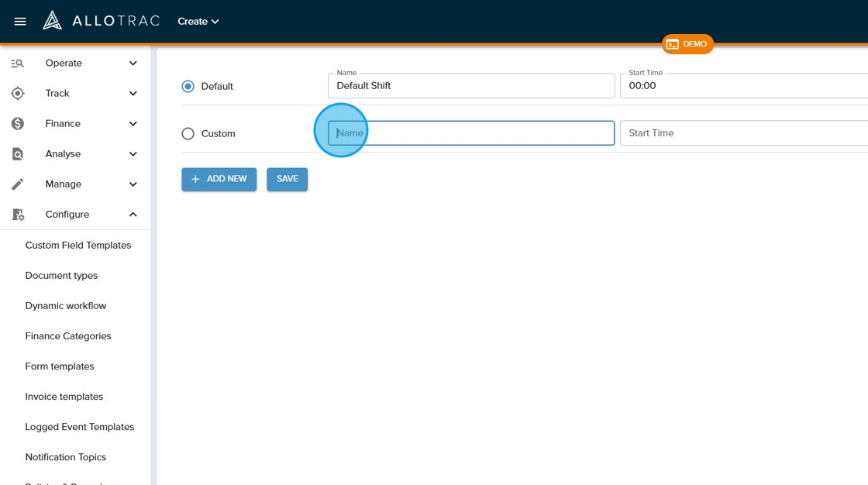The image size is (868, 485).
Task: Open Custom Field Templates page
Action: 78,246
